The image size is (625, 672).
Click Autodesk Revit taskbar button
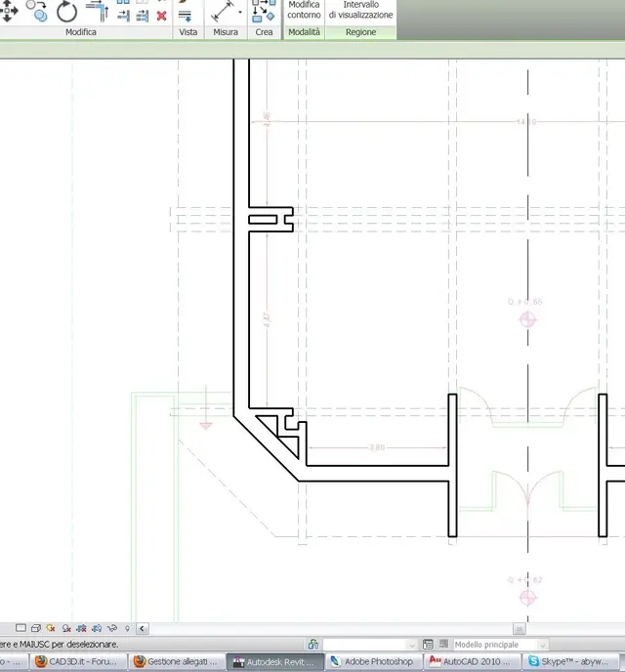tap(275, 662)
